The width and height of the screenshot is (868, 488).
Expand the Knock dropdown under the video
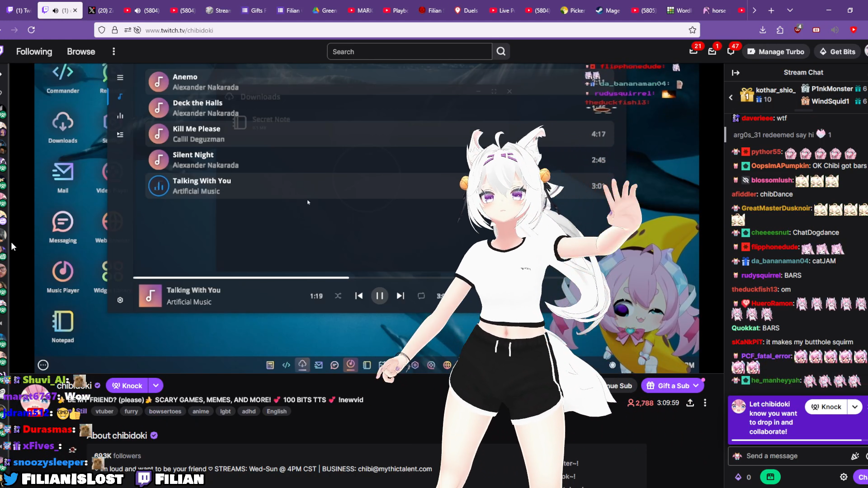click(x=156, y=385)
